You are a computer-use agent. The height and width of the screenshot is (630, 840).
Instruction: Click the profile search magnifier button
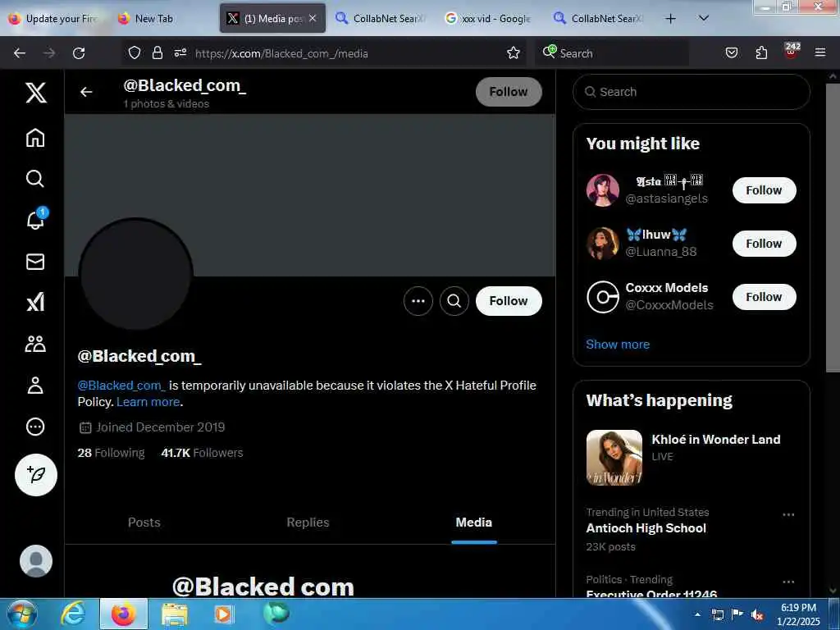click(x=454, y=301)
